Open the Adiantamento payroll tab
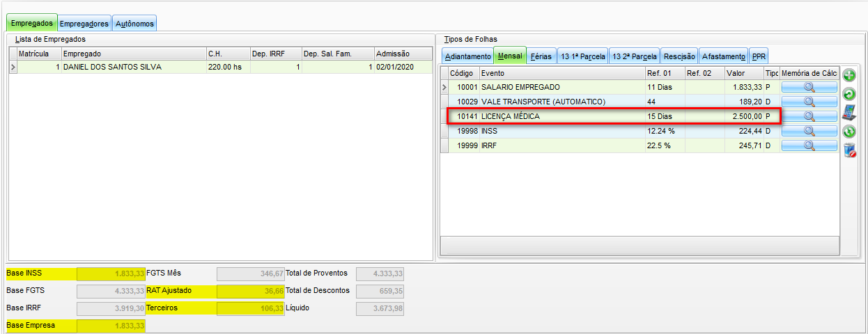Viewport: 868px width, 334px height. click(467, 56)
